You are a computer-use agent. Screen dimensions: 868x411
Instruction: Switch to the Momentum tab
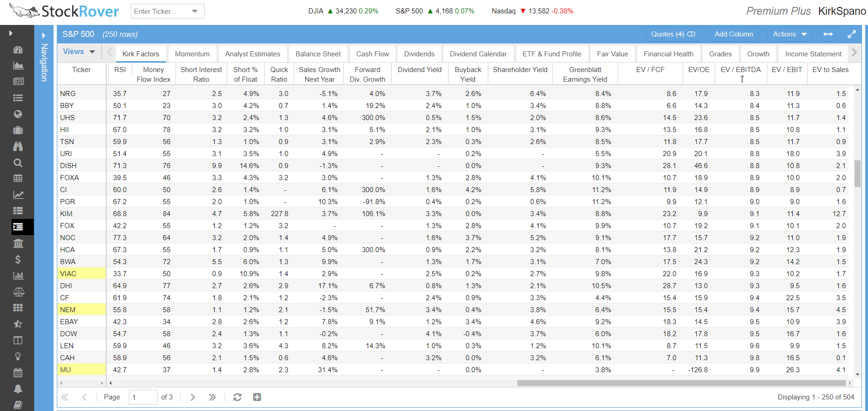(x=192, y=54)
